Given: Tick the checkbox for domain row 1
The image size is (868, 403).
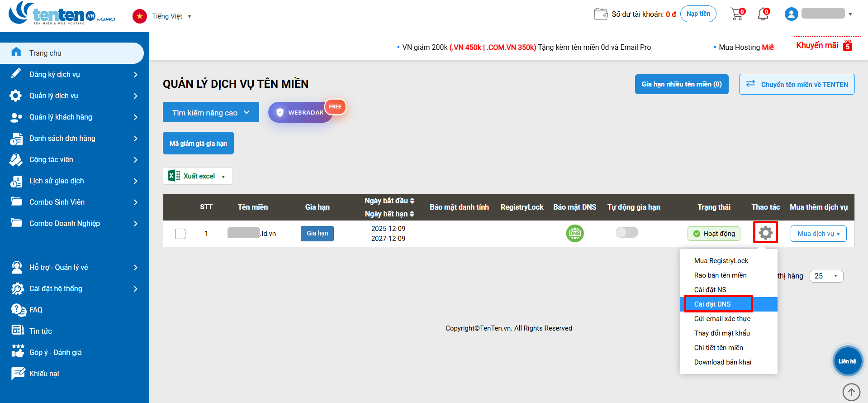Looking at the screenshot, I should [180, 234].
